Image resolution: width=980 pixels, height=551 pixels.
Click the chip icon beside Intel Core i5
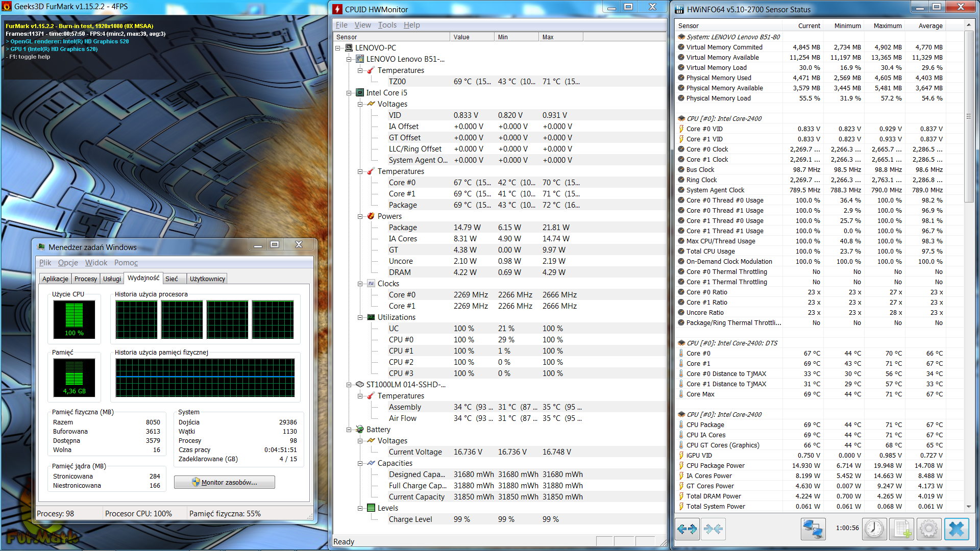tap(360, 93)
